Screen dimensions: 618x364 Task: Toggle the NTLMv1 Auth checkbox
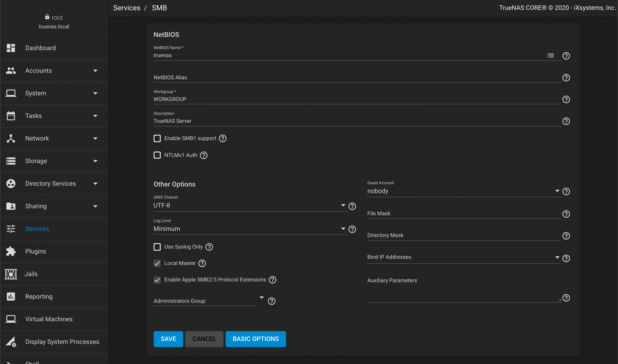coord(157,155)
